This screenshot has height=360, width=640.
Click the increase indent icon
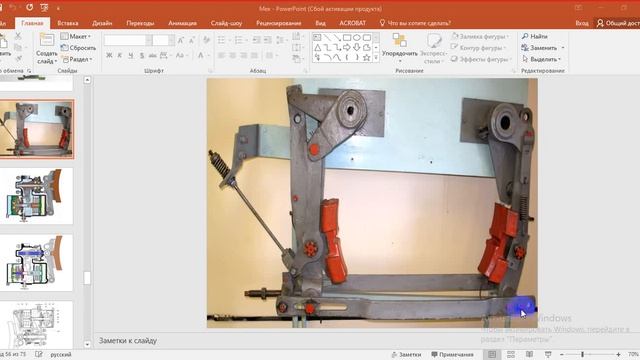click(267, 40)
